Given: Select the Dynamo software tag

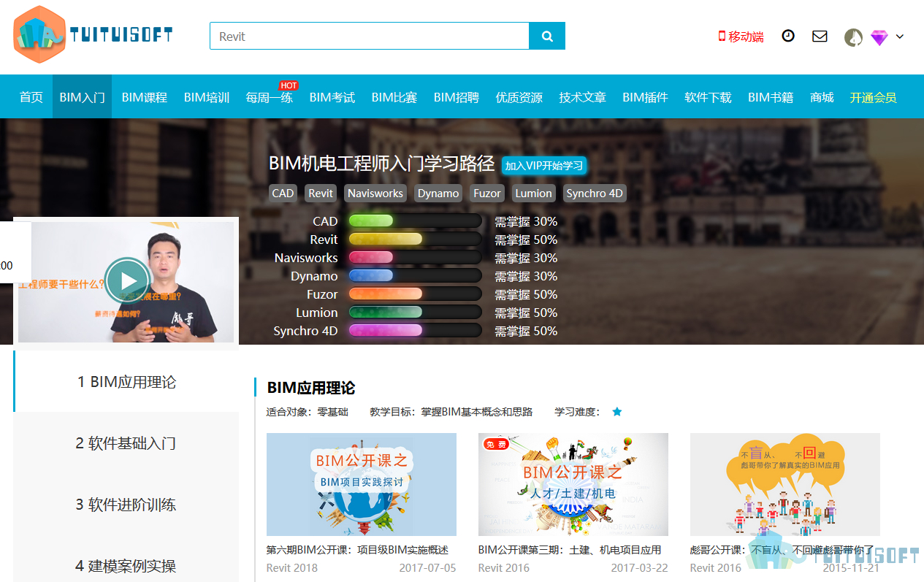Looking at the screenshot, I should 438,194.
